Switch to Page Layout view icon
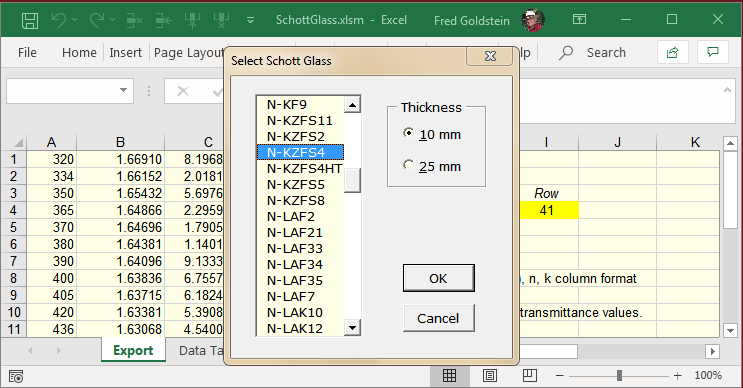 pyautogui.click(x=489, y=376)
